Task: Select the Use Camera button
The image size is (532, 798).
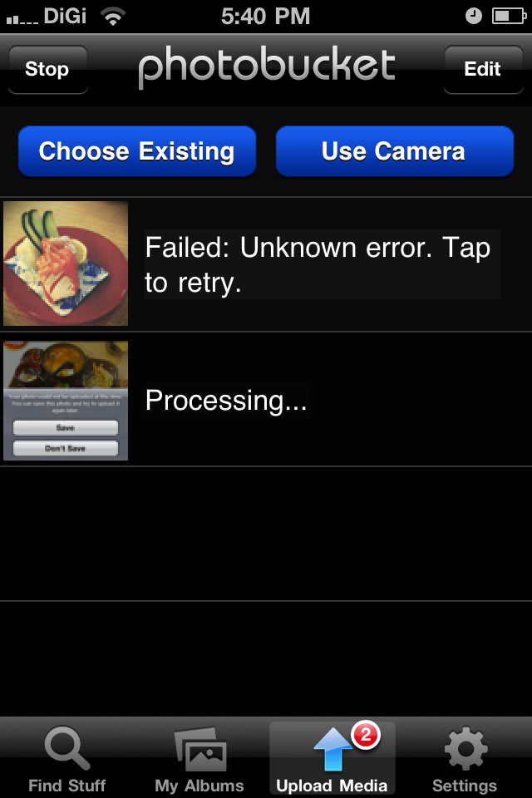Action: tap(395, 151)
